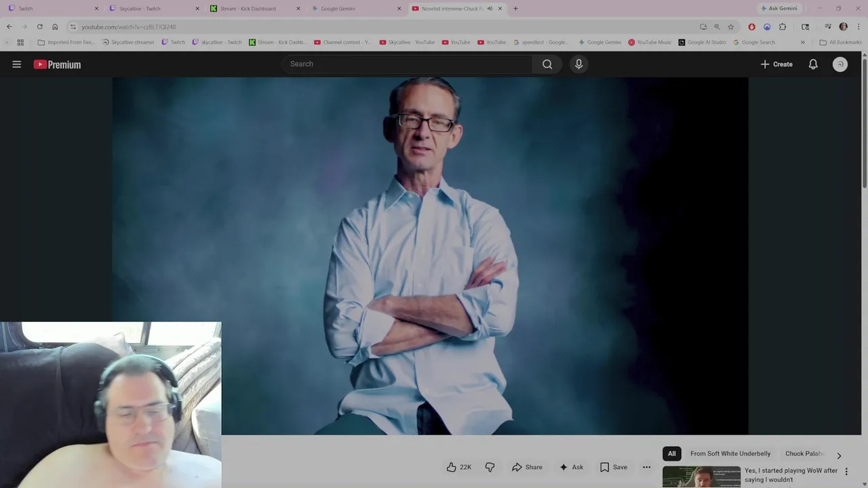Screen dimensions: 868x488
Task: Click the Ask button below video
Action: pos(571,467)
